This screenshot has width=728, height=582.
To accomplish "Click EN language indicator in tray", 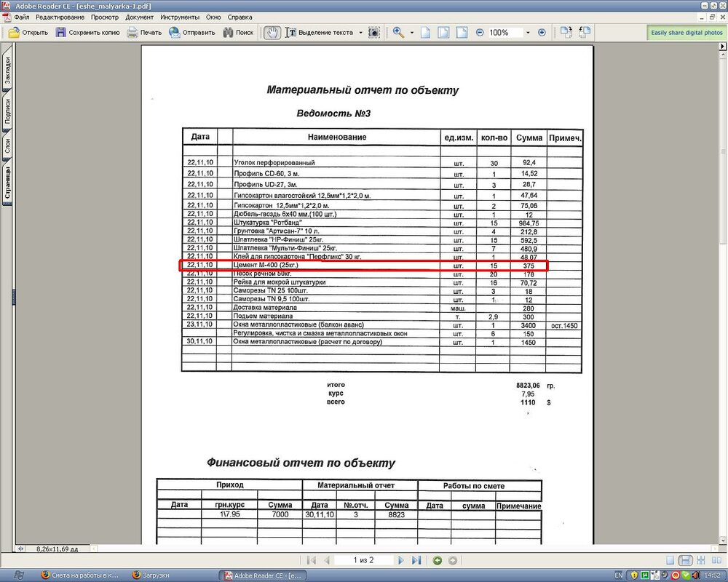I will pos(618,575).
